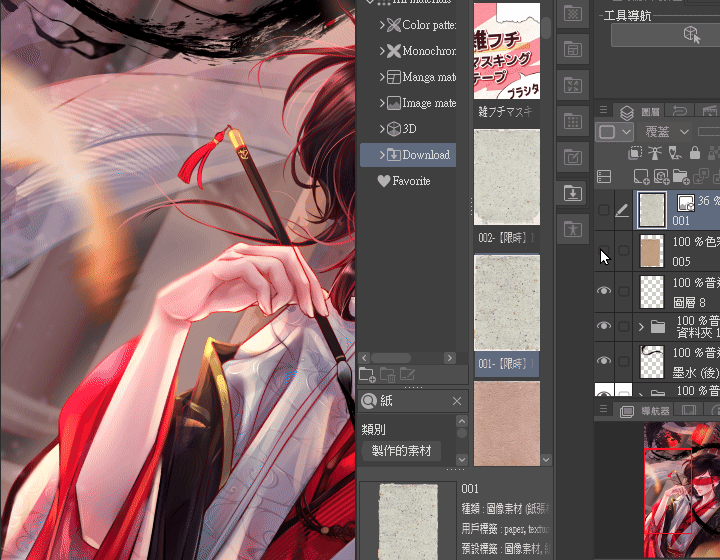This screenshot has height=560, width=720.
Task: Expand the Color pattern folder chevron
Action: (382, 25)
